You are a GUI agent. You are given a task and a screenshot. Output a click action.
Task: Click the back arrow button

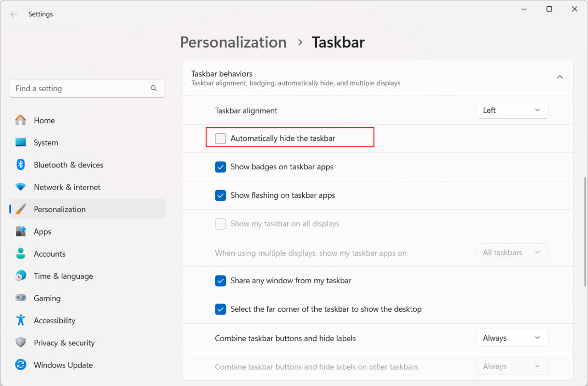14,14
